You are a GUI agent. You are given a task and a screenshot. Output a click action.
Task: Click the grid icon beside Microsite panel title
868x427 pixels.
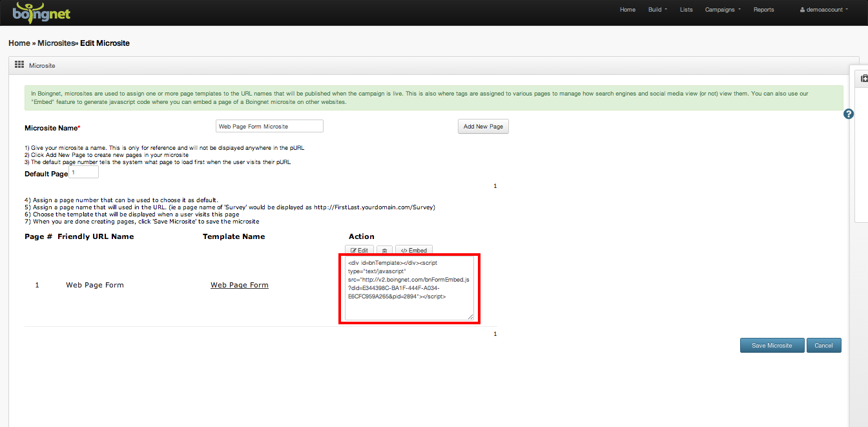click(19, 65)
